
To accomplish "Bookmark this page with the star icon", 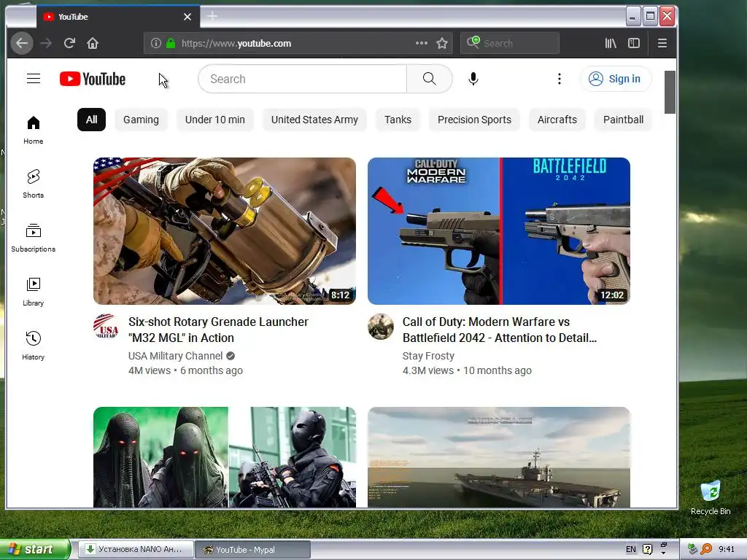I will click(x=442, y=43).
